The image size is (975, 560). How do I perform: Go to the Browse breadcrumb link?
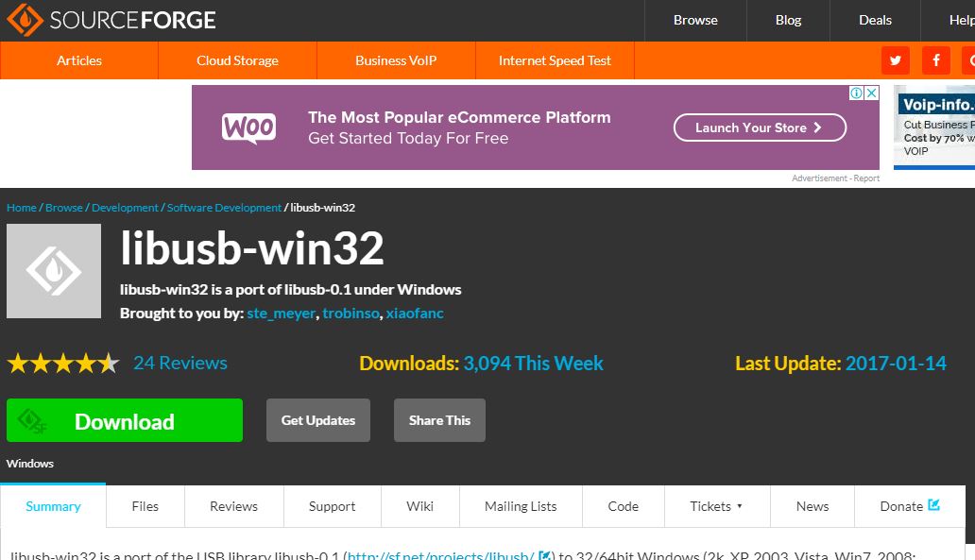(64, 208)
